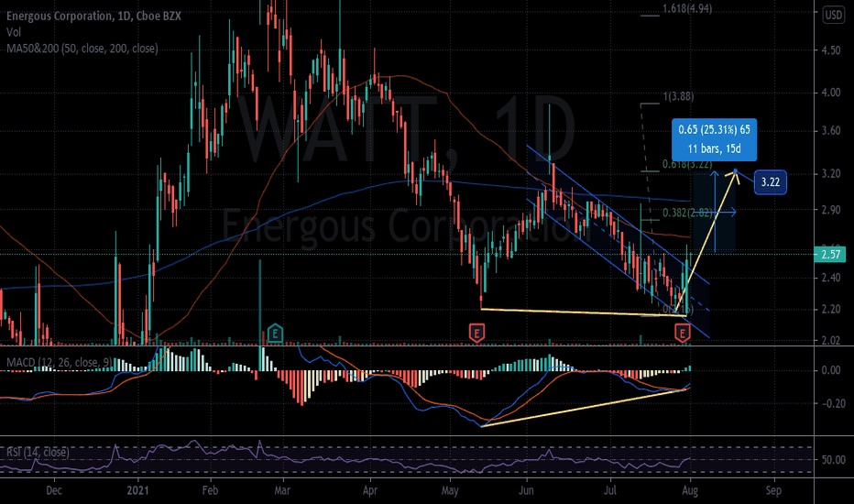Screen dimensions: 854x504
Task: Click the Energous Corporation symbol title
Action: click(x=93, y=16)
